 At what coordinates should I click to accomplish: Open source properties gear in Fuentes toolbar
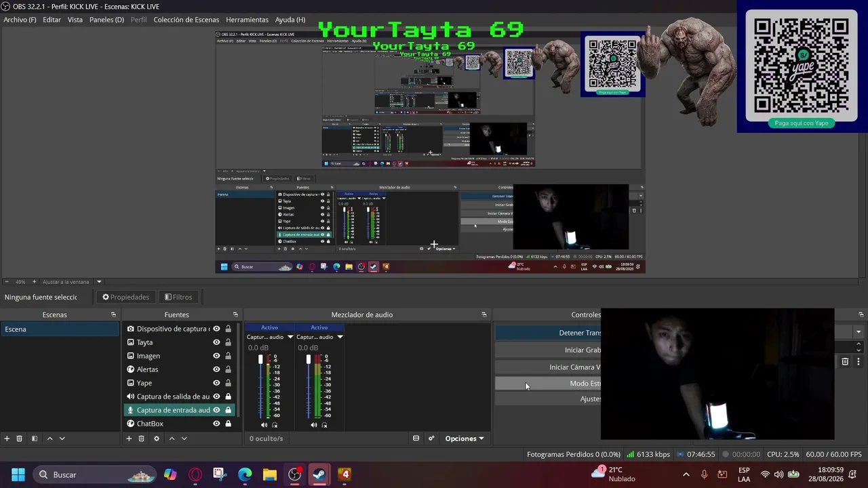tap(157, 439)
